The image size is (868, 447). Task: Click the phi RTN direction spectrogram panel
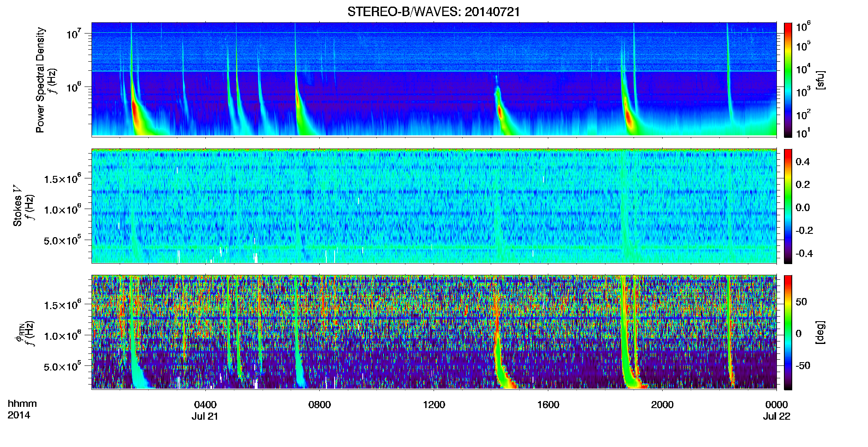[x=434, y=332]
